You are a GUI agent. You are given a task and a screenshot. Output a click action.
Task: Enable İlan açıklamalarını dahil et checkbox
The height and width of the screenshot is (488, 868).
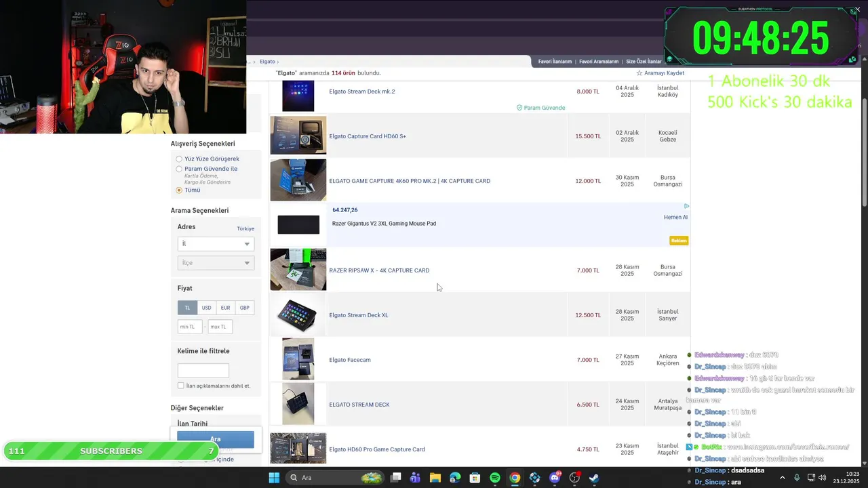pos(180,386)
